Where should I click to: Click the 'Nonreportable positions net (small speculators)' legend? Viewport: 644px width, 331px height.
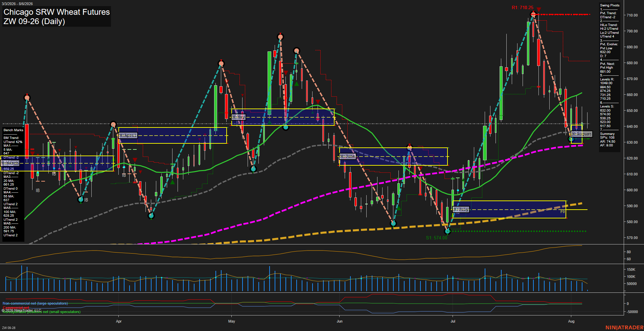[x=42, y=312]
